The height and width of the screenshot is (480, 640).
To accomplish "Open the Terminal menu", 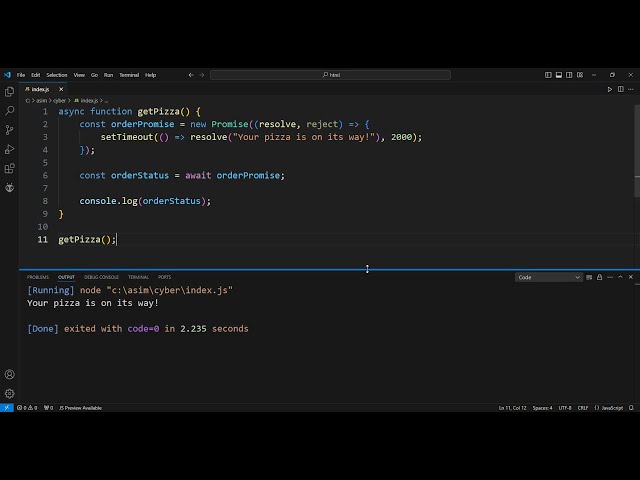I will pos(129,75).
